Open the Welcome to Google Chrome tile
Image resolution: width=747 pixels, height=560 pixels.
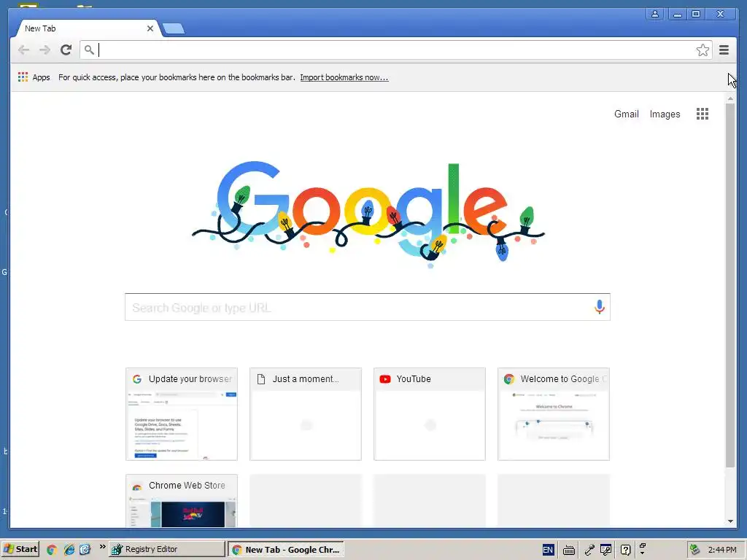(x=553, y=414)
